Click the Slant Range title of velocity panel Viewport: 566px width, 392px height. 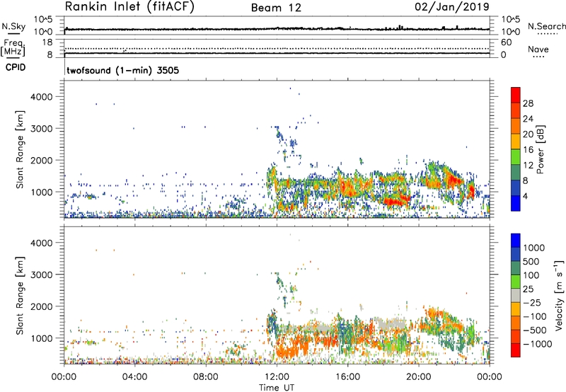[20, 295]
